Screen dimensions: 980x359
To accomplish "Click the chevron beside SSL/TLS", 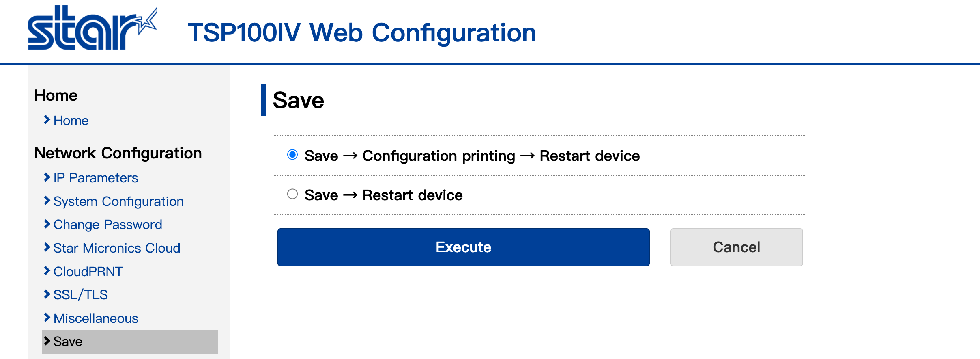I will [x=47, y=294].
